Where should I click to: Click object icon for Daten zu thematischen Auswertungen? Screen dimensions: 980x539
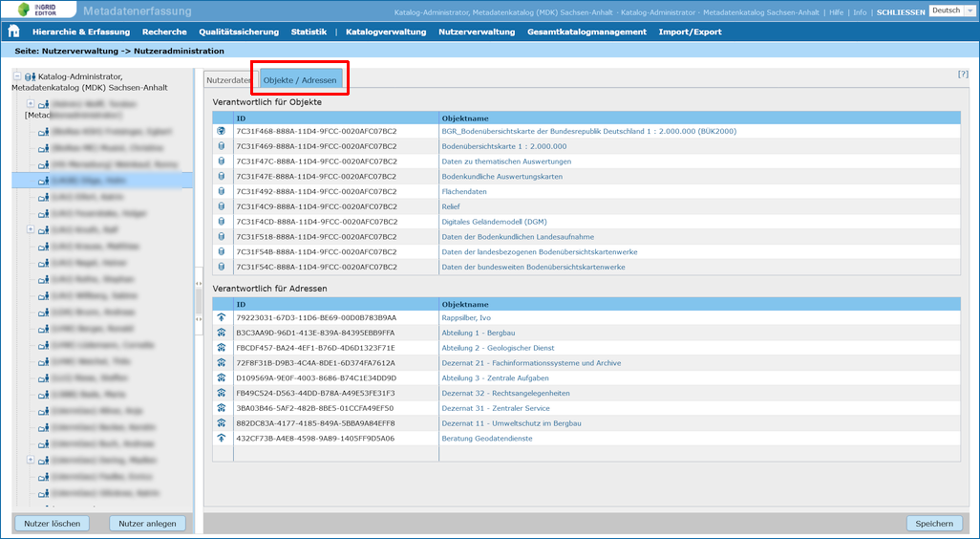222,162
